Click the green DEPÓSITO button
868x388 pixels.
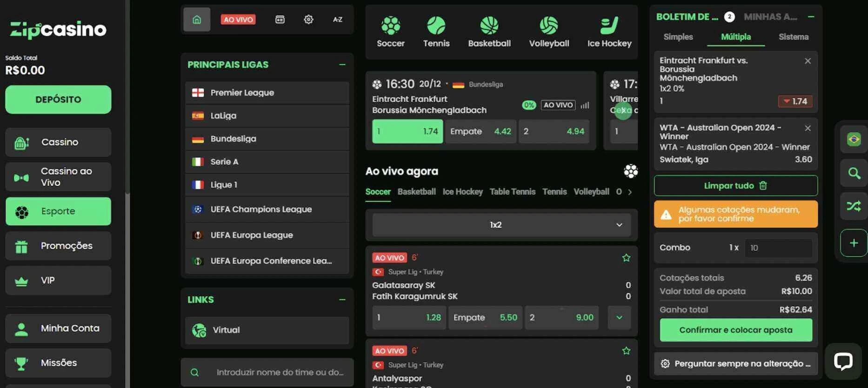[x=58, y=100]
